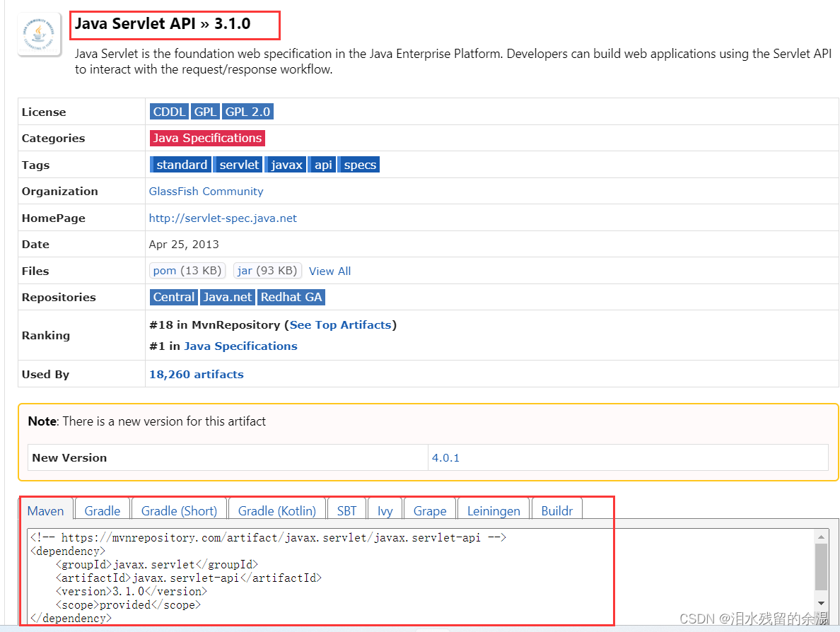
Task: Click the code box scroll-down arrow
Action: [x=821, y=604]
